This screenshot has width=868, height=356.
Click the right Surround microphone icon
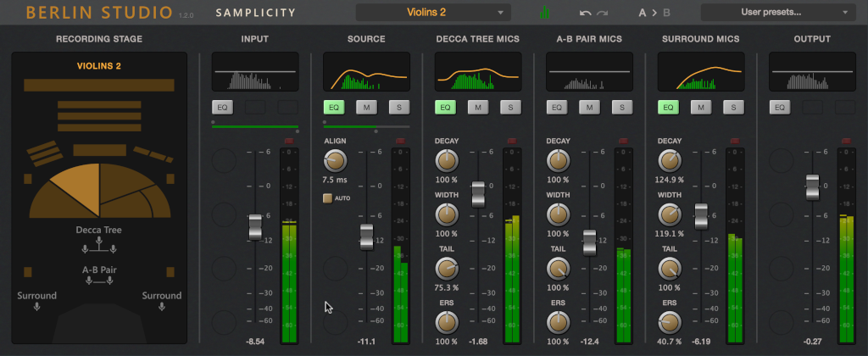click(x=162, y=306)
